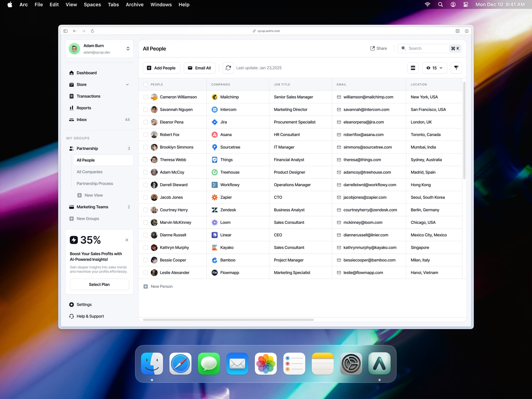Image resolution: width=532 pixels, height=399 pixels.
Task: Open the 15 visible columns dropdown
Action: pos(434,68)
